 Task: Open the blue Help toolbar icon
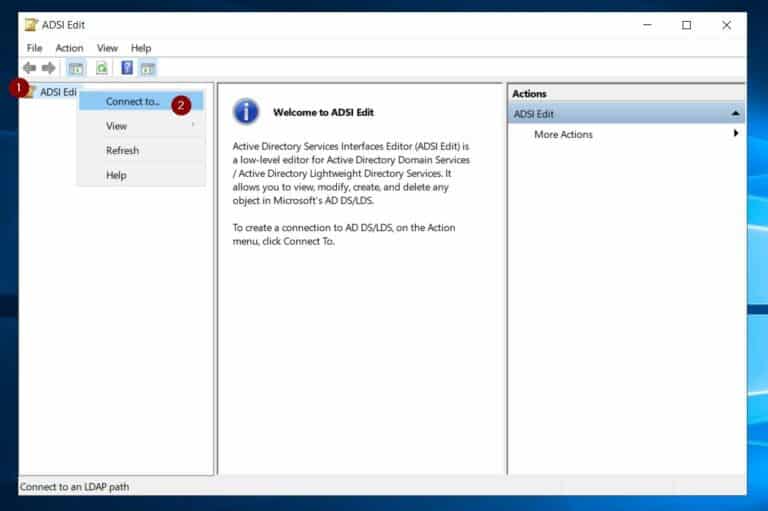tap(127, 68)
